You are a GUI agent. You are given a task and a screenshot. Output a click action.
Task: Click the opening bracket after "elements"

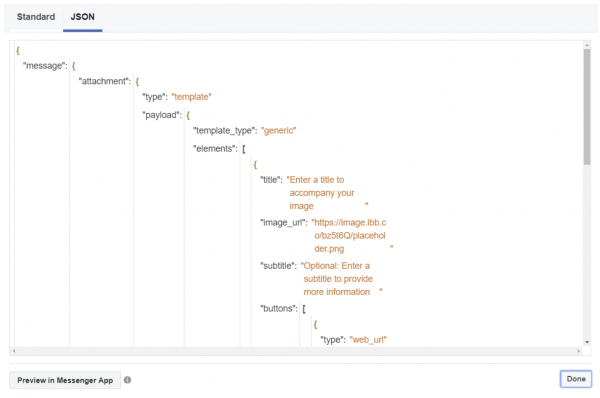point(244,148)
